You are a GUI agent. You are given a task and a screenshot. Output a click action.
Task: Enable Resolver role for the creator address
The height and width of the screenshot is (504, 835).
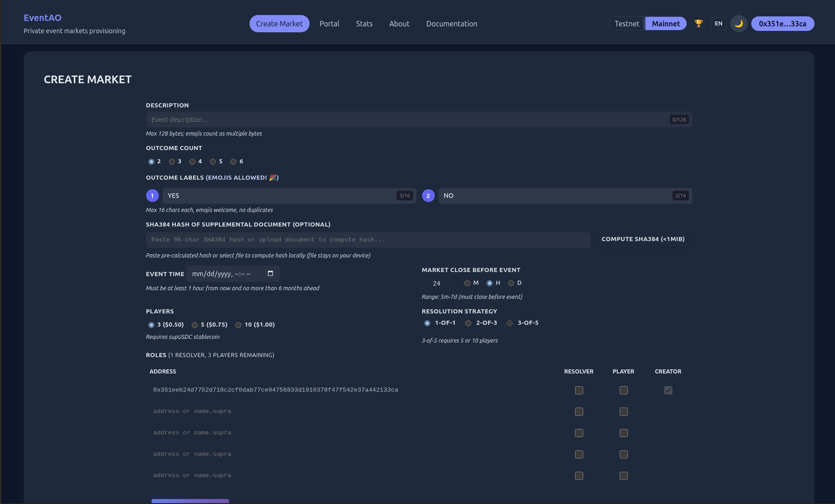(x=579, y=390)
